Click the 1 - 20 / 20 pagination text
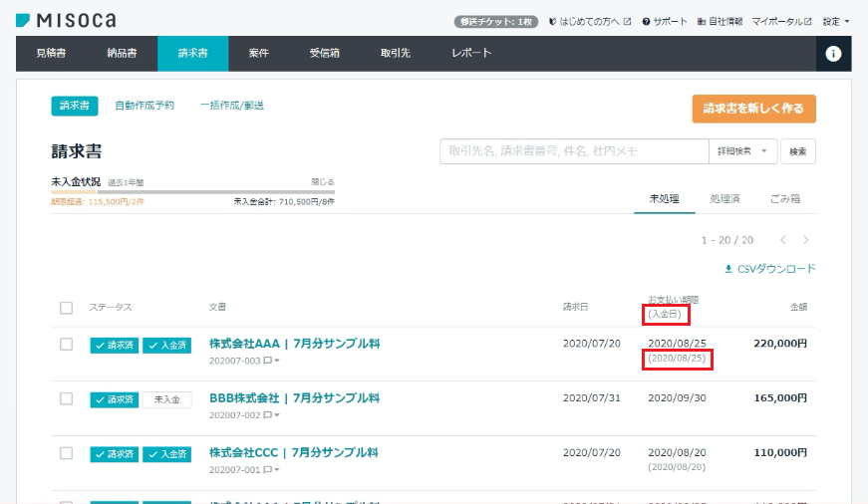Viewport: 868px width, 504px height. tap(727, 240)
